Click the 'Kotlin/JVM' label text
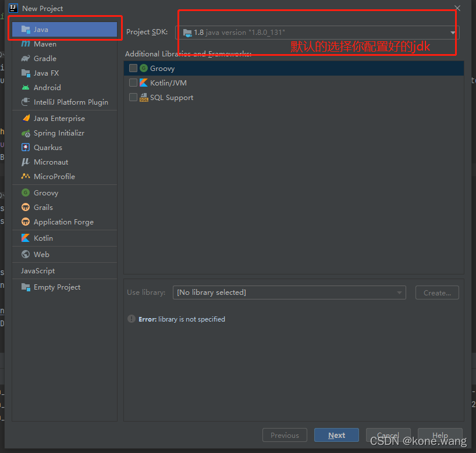 coord(169,83)
